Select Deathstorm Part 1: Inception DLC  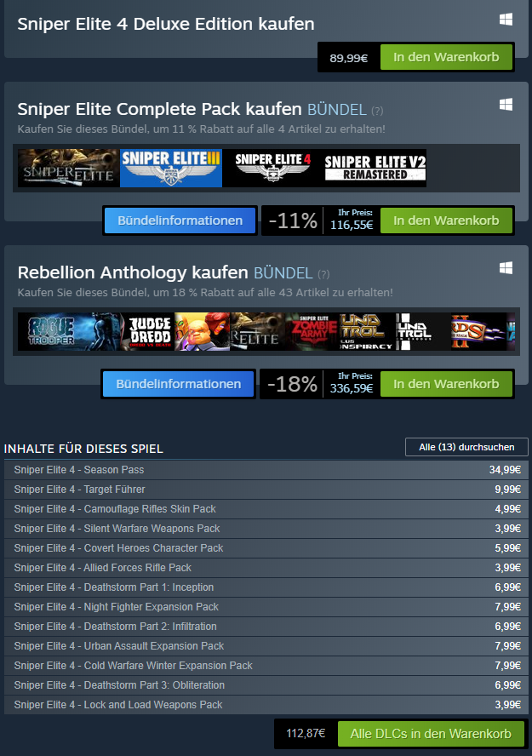coord(267,587)
